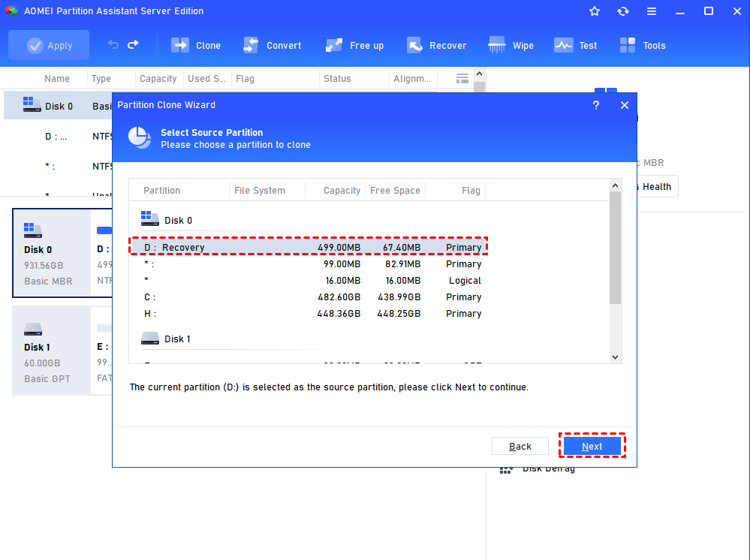This screenshot has height=560, width=750.
Task: Click the Status column header in the main window
Action: (337, 78)
